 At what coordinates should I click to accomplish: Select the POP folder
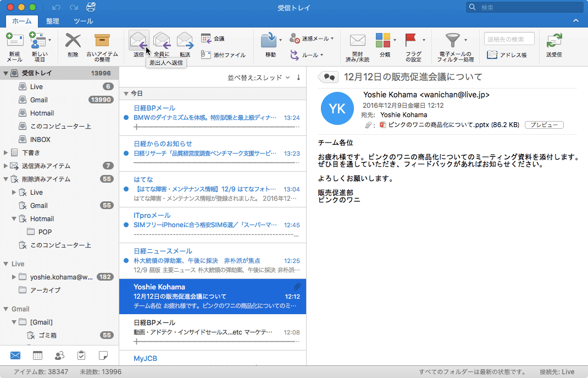click(59, 232)
